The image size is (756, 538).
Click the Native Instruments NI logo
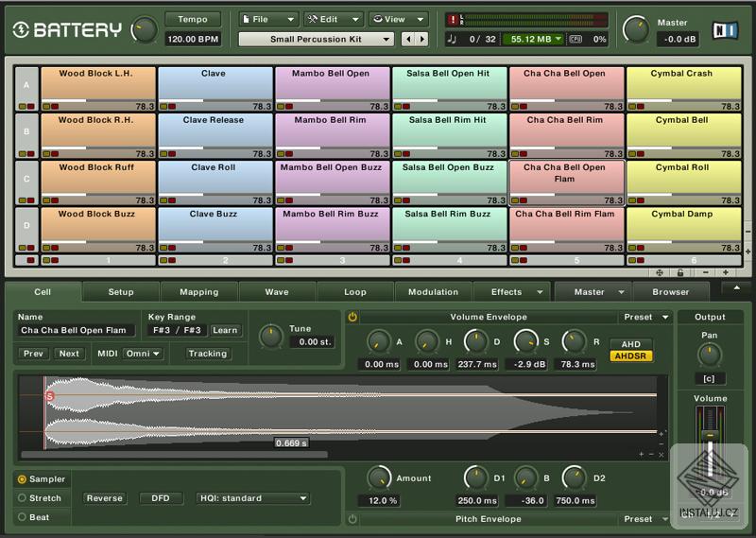coord(725,30)
